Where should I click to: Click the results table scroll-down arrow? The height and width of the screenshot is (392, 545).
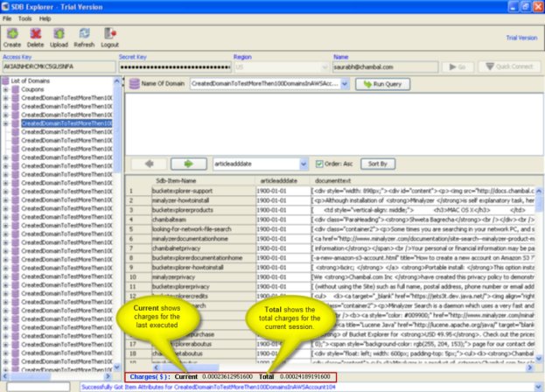(539, 358)
